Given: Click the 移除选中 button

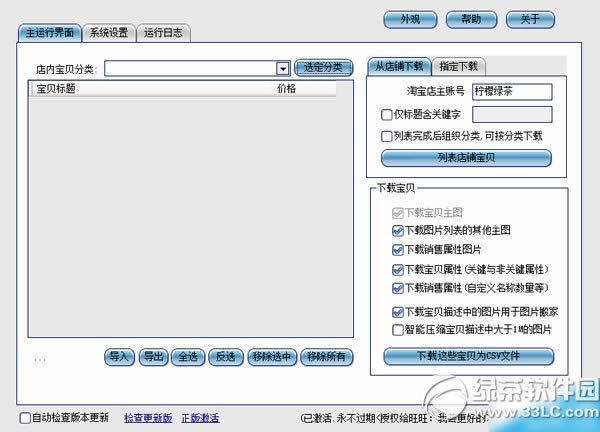Looking at the screenshot, I should (272, 357).
